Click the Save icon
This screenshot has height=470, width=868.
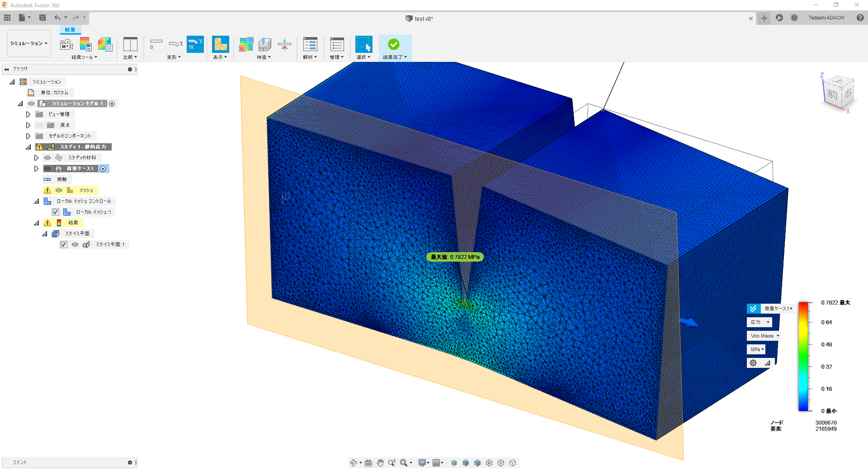click(42, 18)
